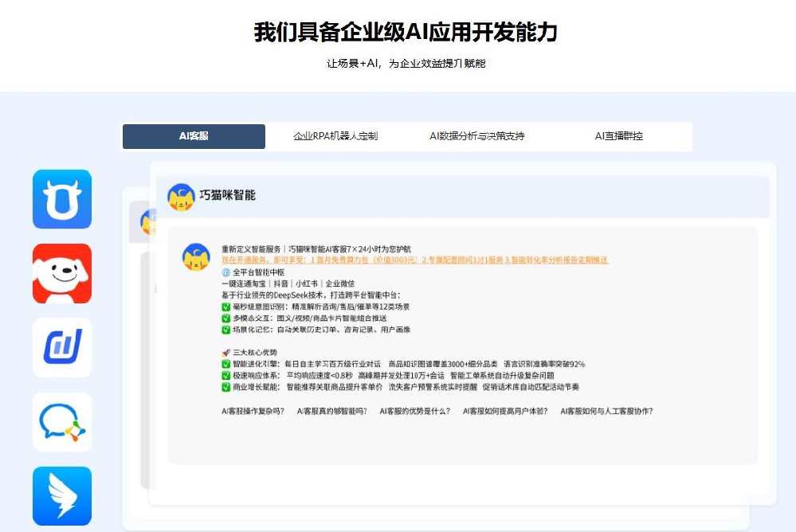Go to the AI直播群控 tab

619,136
